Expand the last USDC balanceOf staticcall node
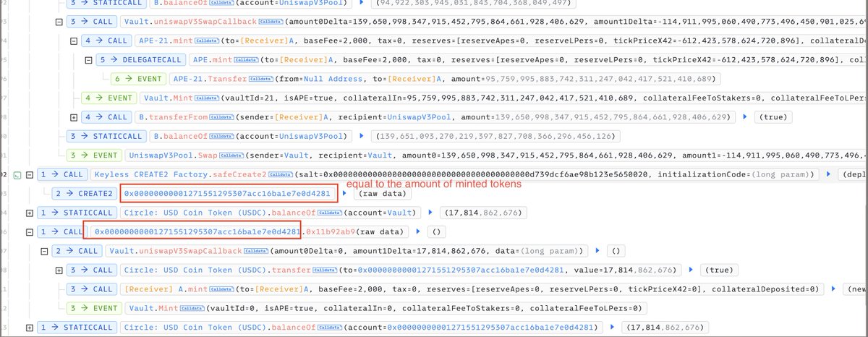Image resolution: width=868 pixels, height=337 pixels. [29, 327]
